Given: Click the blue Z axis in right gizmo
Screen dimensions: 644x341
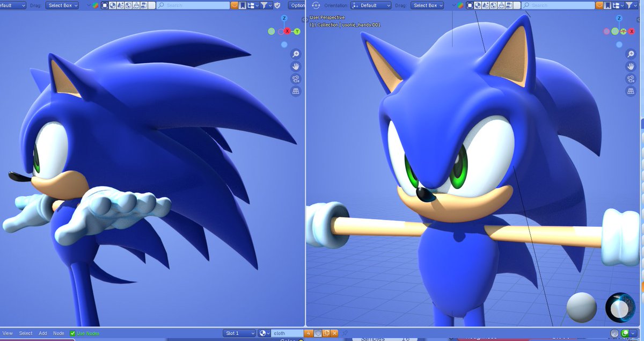Looking at the screenshot, I should coord(619,18).
